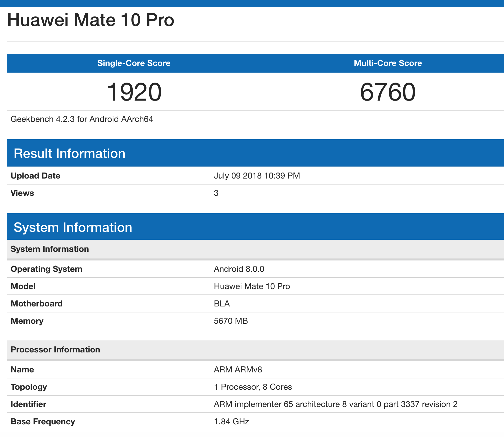Screen dimensions: 504x437
Task: Select the 1 Processor, 8 Cores value
Action: (253, 387)
